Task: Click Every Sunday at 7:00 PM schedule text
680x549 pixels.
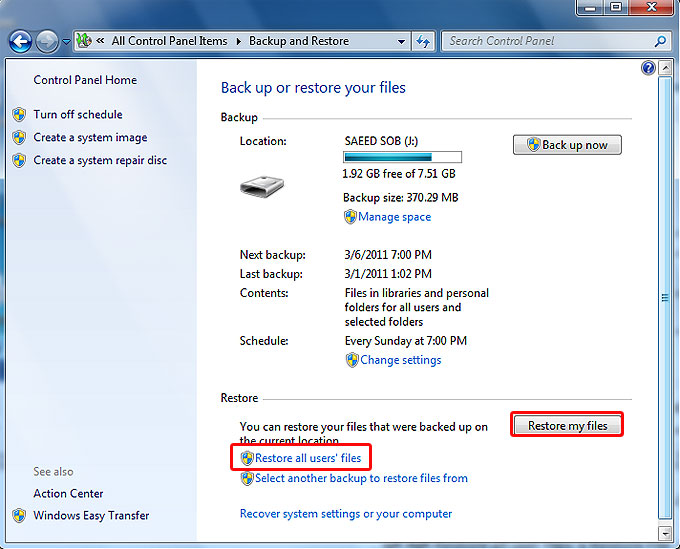Action: (405, 341)
